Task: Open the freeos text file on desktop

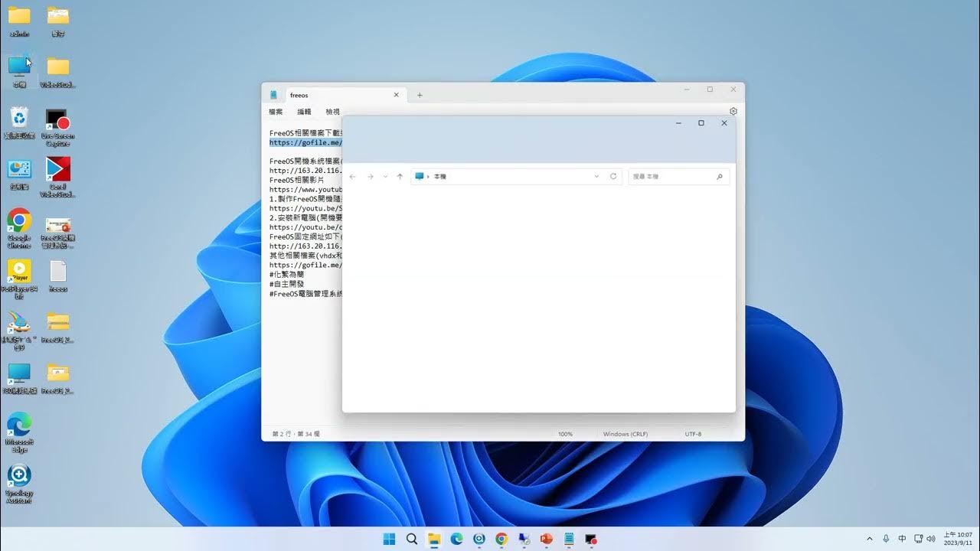Action: pos(58,275)
